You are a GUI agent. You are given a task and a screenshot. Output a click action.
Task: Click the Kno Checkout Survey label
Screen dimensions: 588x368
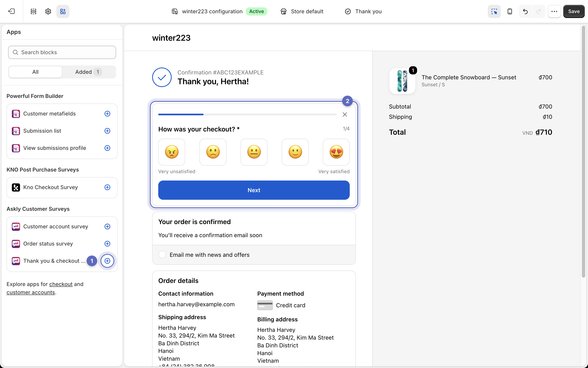tap(51, 187)
